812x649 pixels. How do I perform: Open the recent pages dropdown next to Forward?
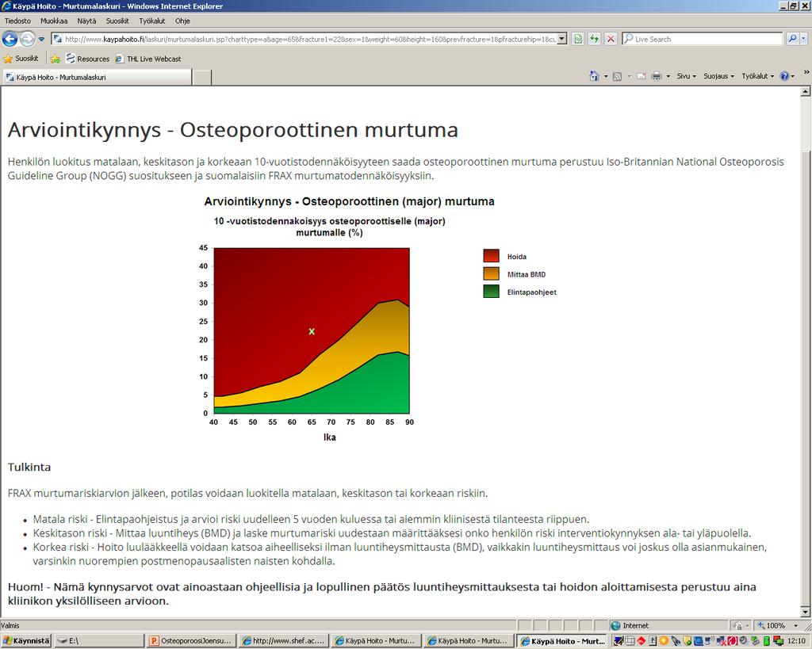(41, 39)
